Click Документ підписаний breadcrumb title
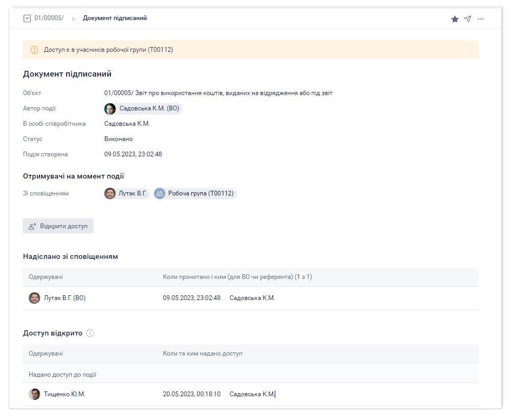Viewport: 512px width, 420px height. pyautogui.click(x=115, y=18)
